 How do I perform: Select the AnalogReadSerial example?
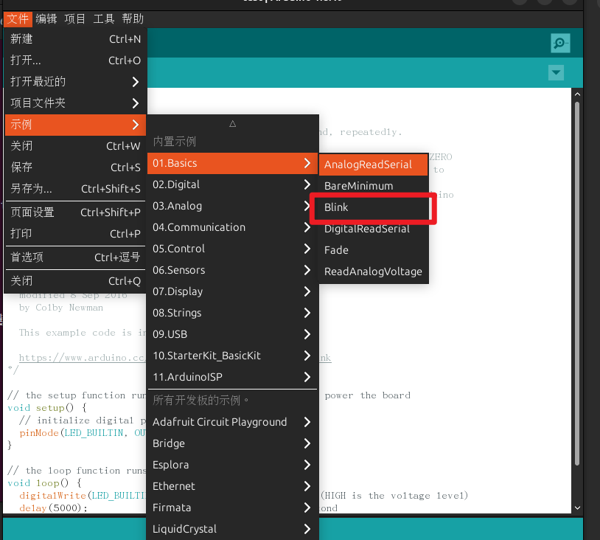[365, 164]
